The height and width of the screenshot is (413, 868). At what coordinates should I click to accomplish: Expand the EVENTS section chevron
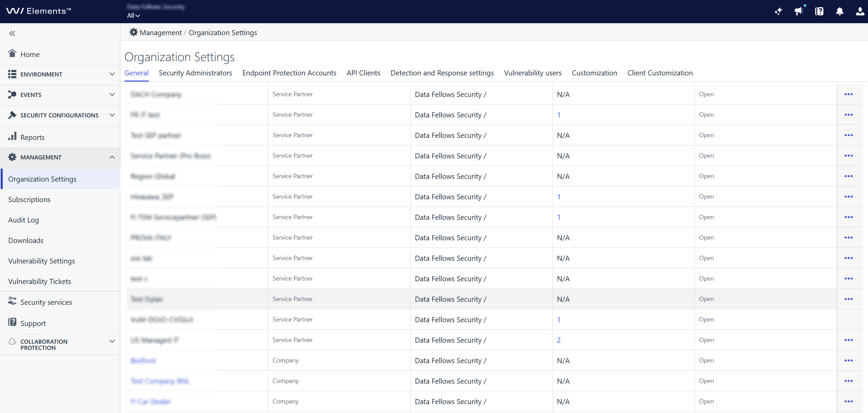112,95
